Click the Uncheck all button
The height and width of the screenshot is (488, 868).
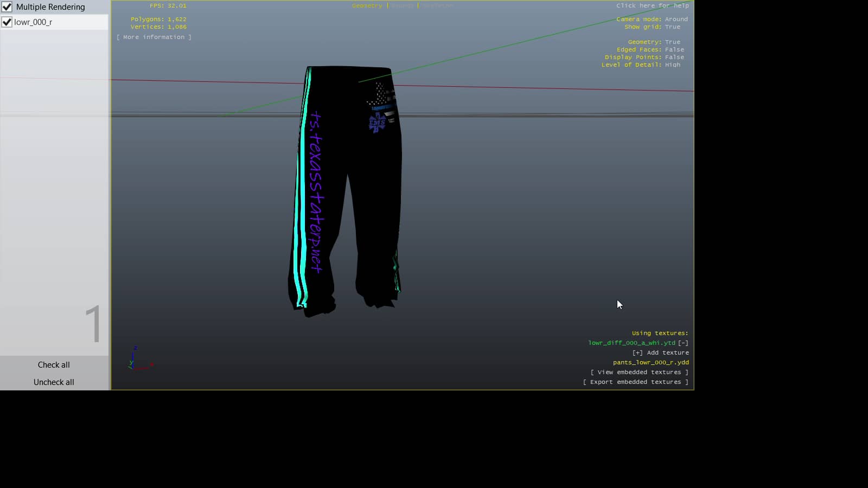54,382
